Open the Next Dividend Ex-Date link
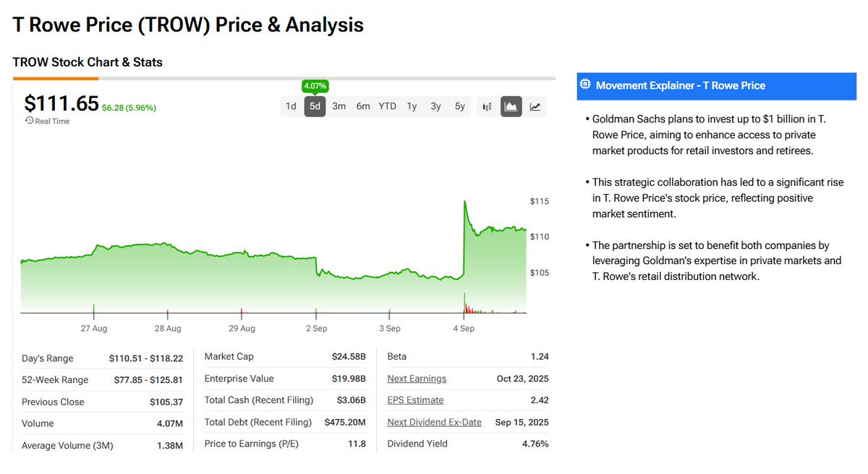This screenshot has height=474, width=868. 434,422
